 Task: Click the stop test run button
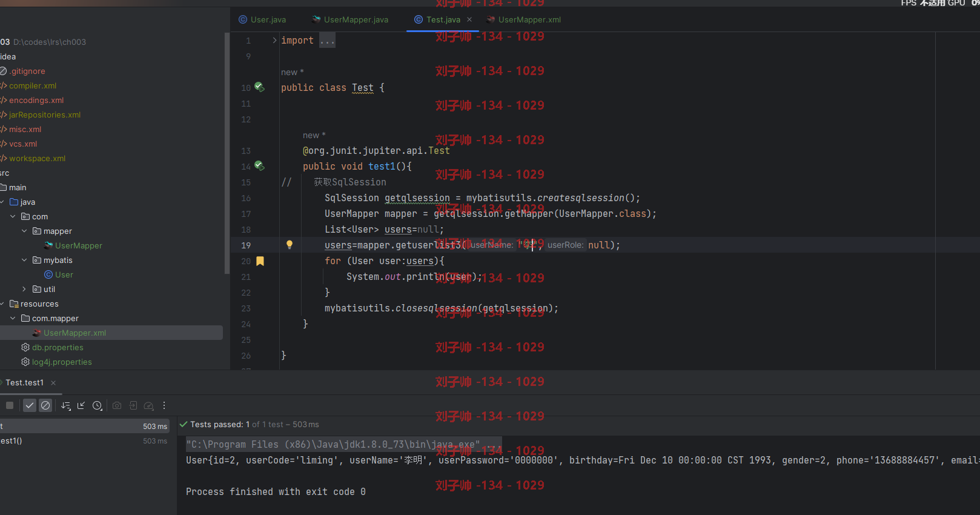click(10, 405)
